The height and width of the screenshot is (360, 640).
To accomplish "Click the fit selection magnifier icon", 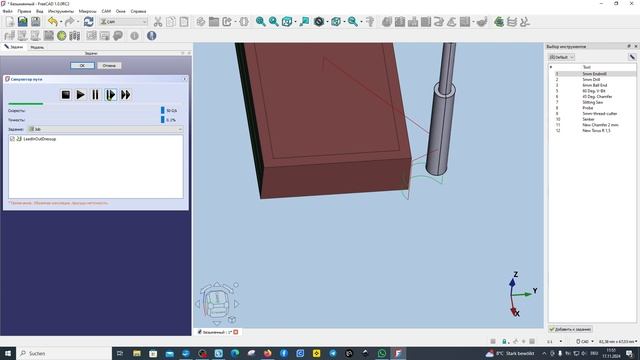I will (273, 22).
